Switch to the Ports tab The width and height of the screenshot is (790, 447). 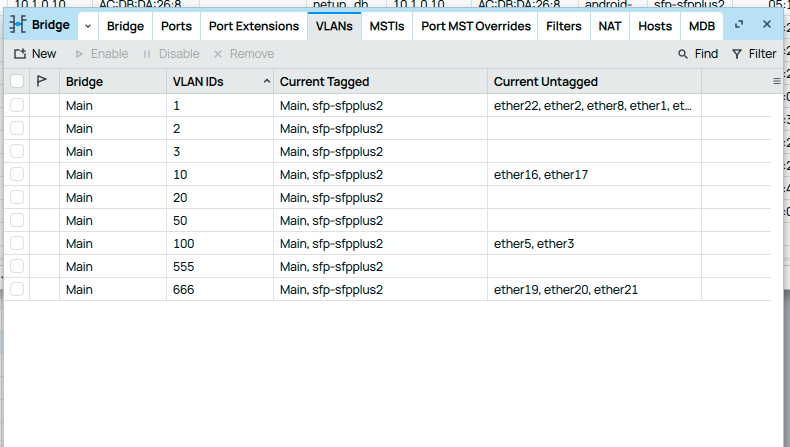(176, 26)
